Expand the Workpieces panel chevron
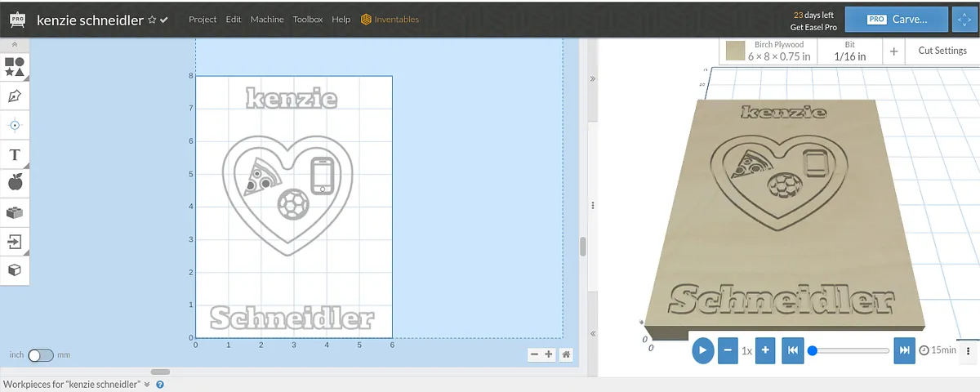 (x=147, y=384)
